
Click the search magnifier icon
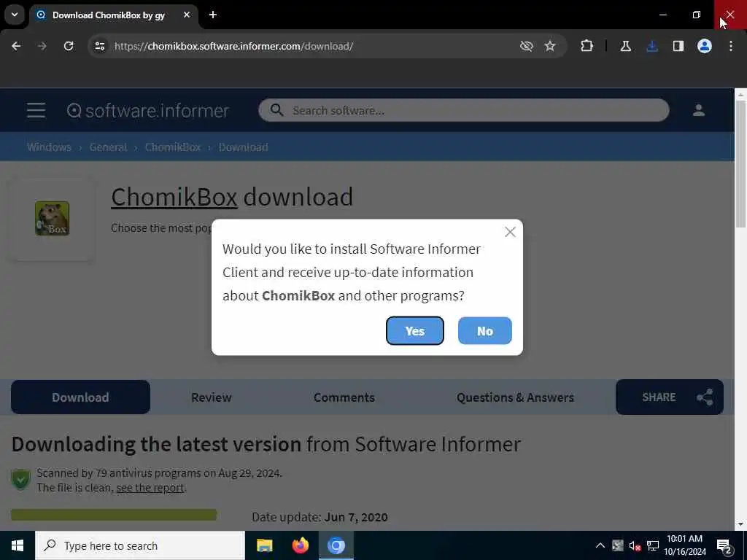point(276,111)
